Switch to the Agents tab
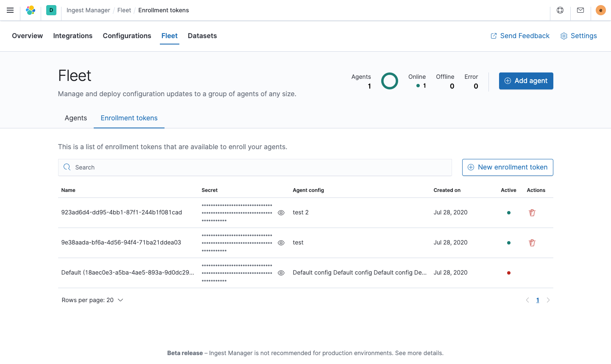Image resolution: width=611 pixels, height=364 pixels. [75, 118]
